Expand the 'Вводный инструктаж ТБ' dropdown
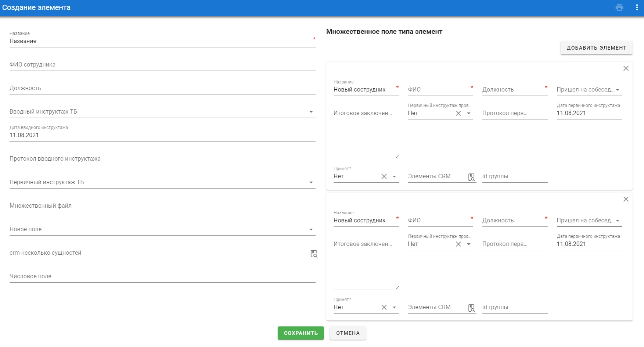Screen dimensions: 644x347 (311, 112)
